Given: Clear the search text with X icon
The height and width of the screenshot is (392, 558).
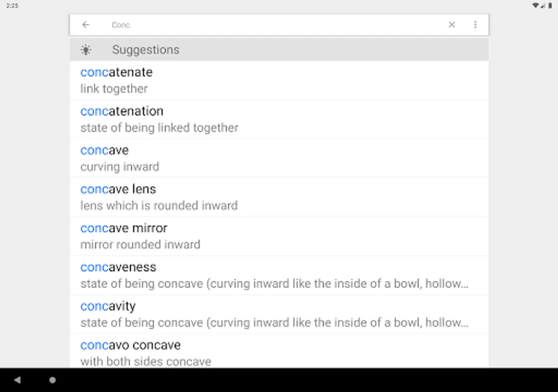Looking at the screenshot, I should point(452,25).
